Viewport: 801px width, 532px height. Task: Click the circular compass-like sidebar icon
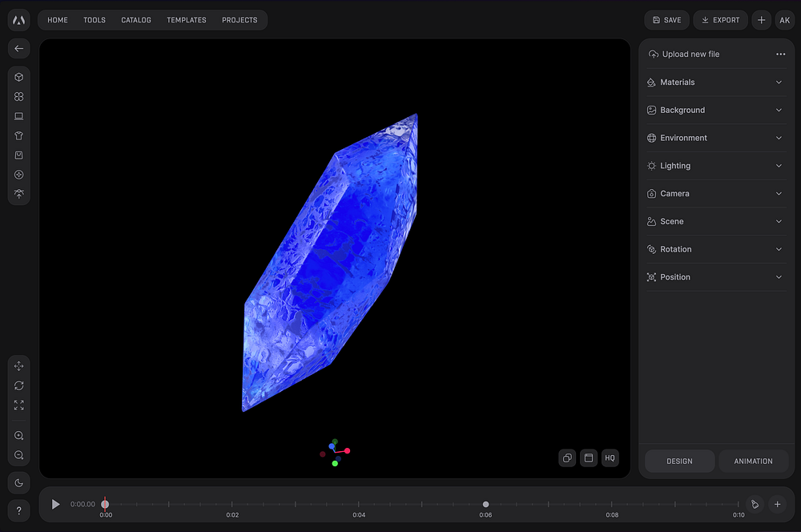pos(19,175)
